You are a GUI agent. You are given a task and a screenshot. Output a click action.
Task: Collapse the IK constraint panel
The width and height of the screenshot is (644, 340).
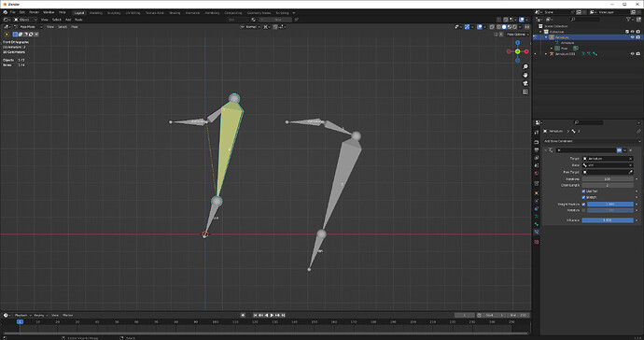(x=545, y=150)
